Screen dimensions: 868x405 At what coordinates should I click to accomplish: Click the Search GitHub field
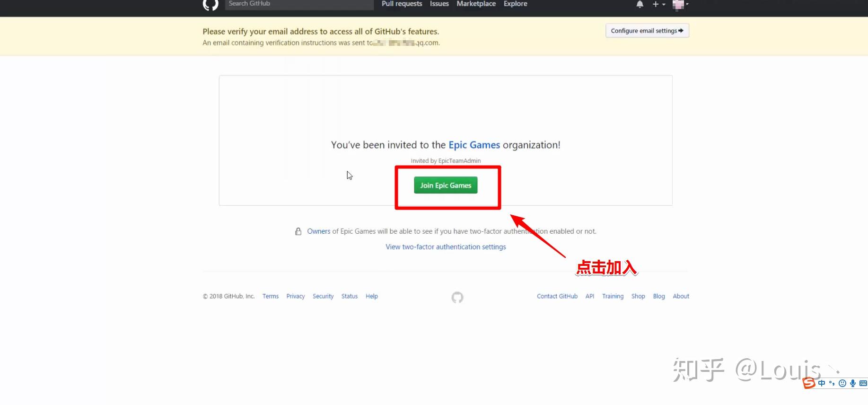pyautogui.click(x=299, y=4)
